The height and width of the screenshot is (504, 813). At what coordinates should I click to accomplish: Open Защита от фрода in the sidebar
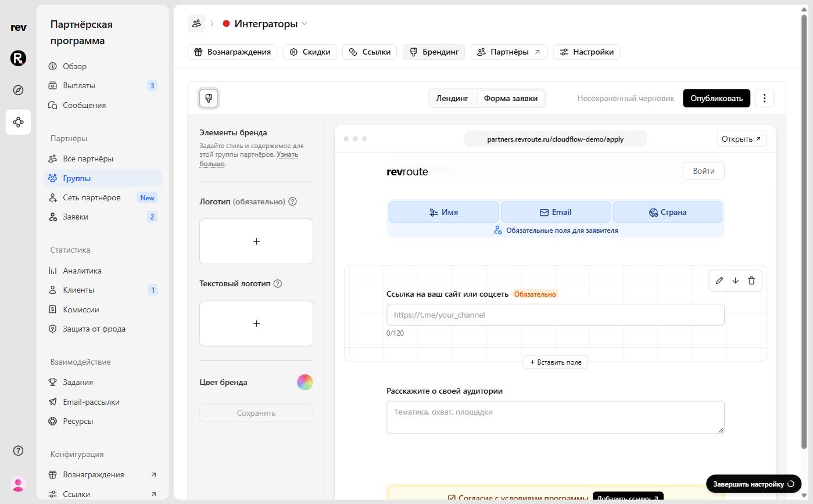coord(103,329)
